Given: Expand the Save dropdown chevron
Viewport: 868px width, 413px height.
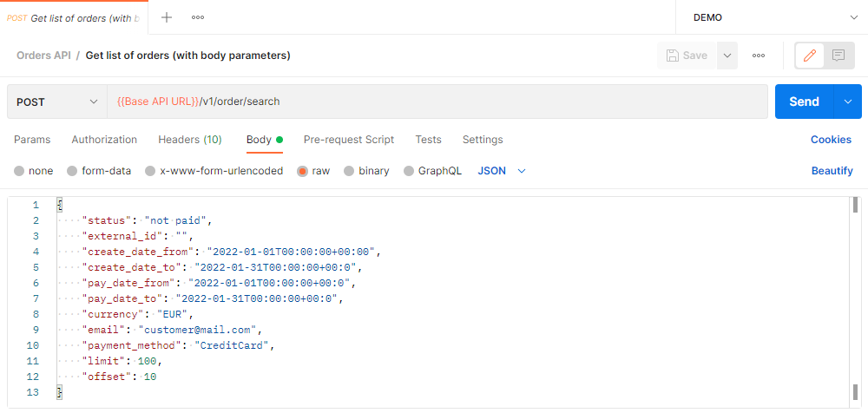Looking at the screenshot, I should coord(727,56).
